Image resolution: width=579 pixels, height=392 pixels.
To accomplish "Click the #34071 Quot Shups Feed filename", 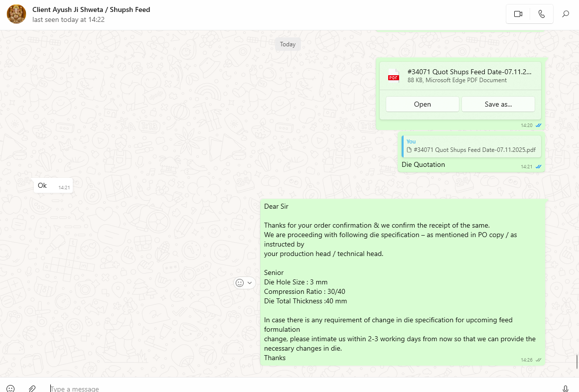I will tap(469, 72).
